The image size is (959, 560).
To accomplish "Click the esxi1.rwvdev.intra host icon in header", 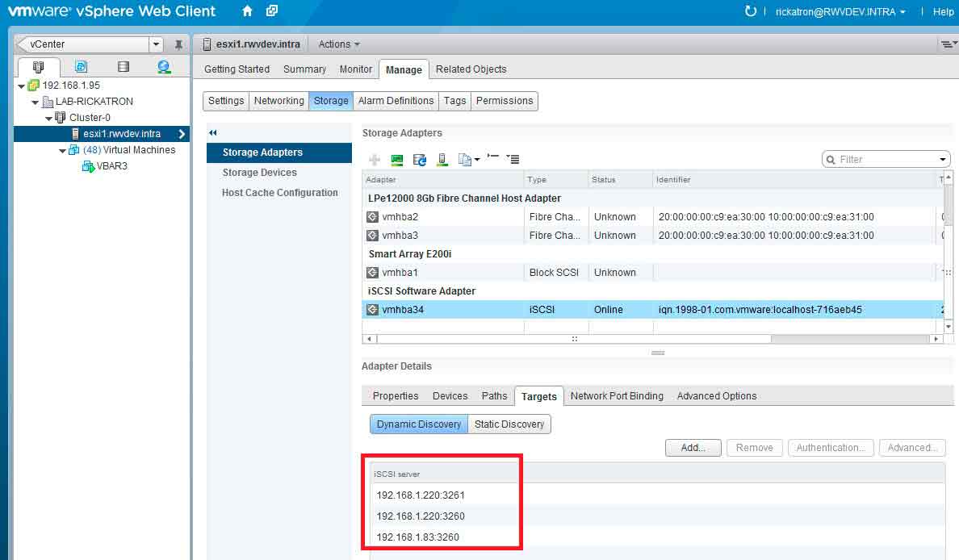I will 207,44.
